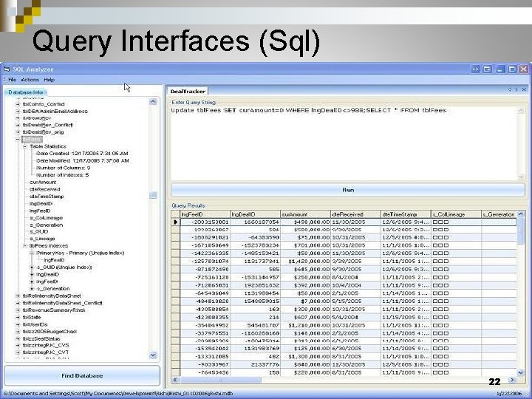
Task: Expand the tblState node
Action: (18, 317)
